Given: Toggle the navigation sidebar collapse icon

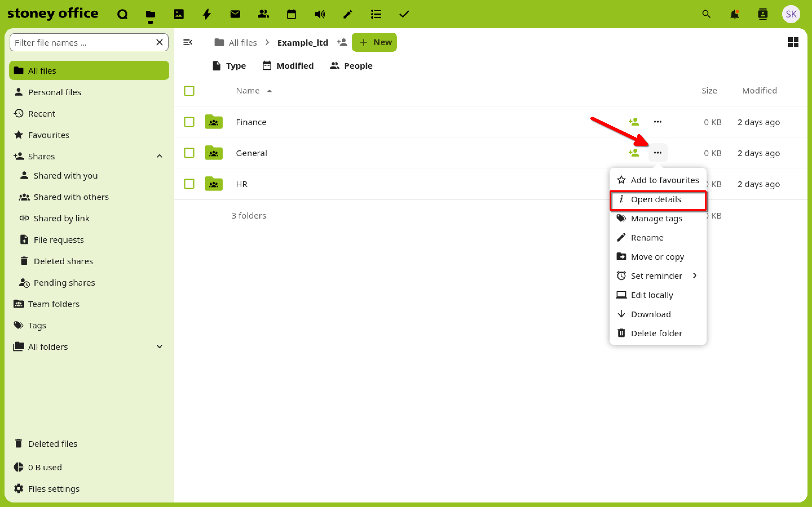Looking at the screenshot, I should pos(187,42).
